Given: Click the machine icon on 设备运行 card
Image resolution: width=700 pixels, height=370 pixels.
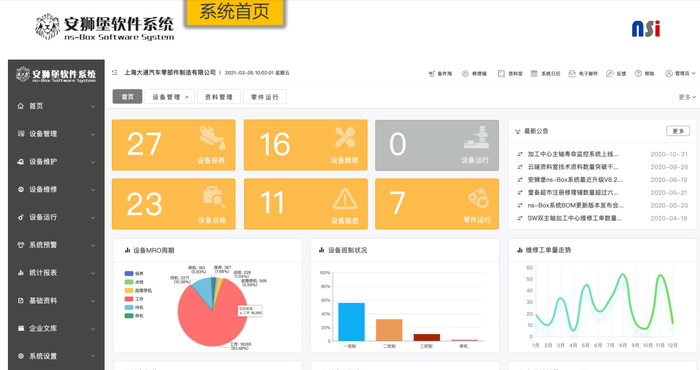Looking at the screenshot, I should coord(476,137).
